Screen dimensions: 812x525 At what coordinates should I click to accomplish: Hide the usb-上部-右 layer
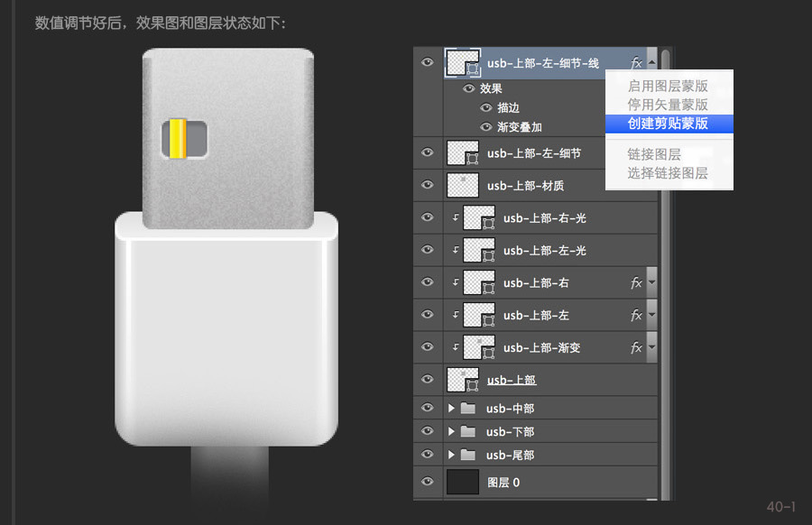click(x=428, y=281)
